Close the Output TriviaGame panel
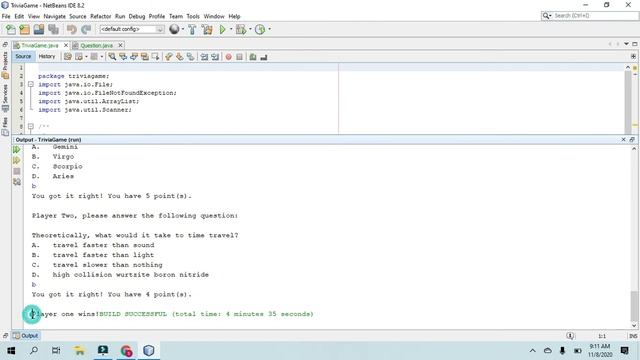Viewport: 640px width, 360px height. [623, 140]
